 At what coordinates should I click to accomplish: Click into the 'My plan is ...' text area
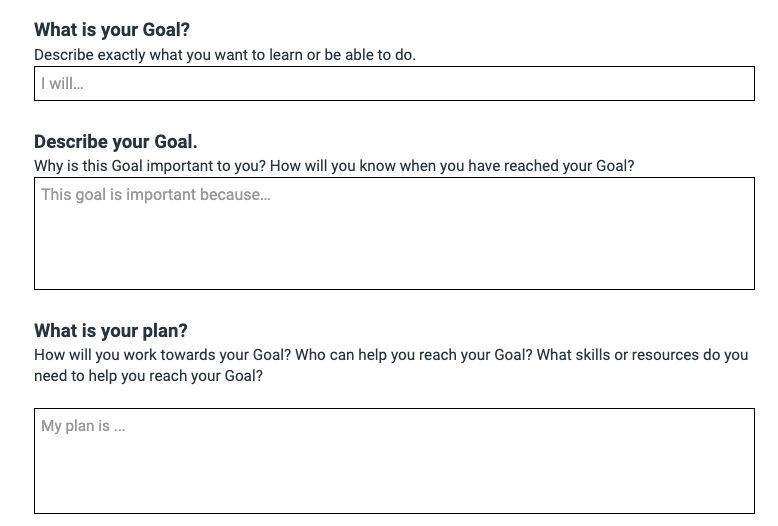[394, 465]
